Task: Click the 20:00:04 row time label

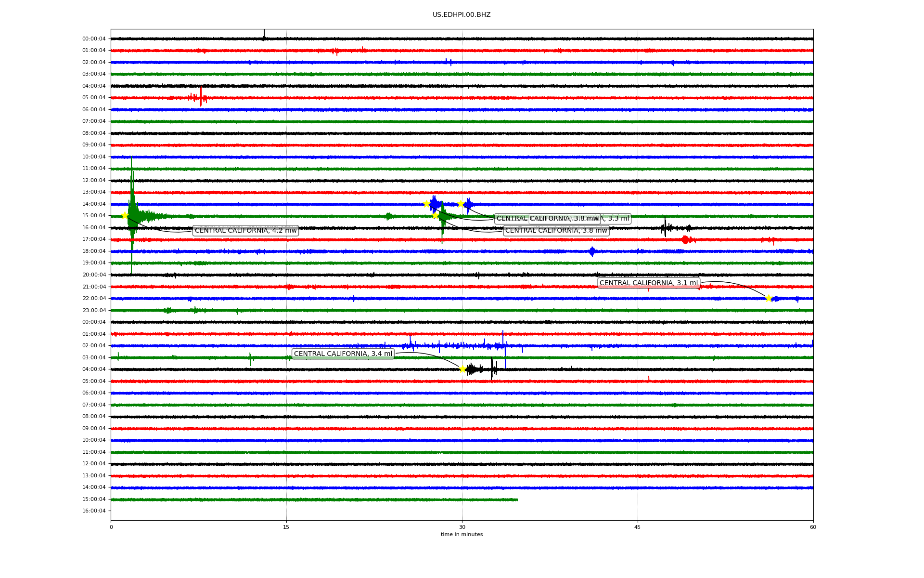Action: 94,275
